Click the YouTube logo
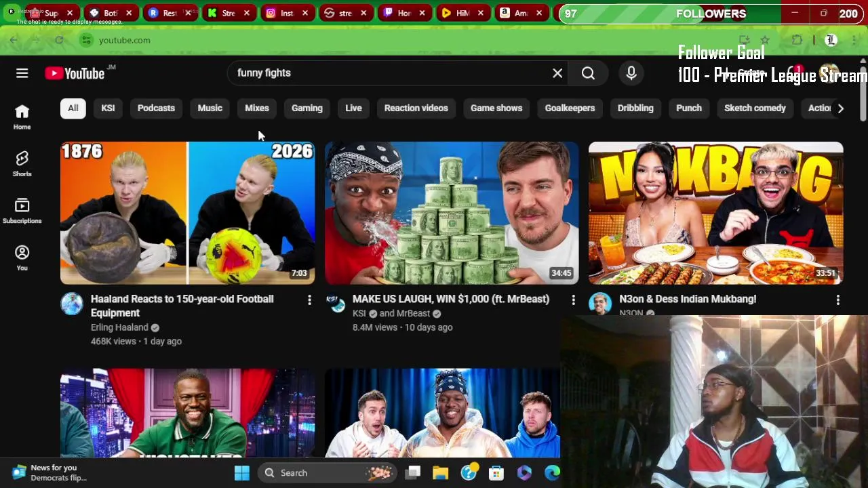 click(75, 73)
